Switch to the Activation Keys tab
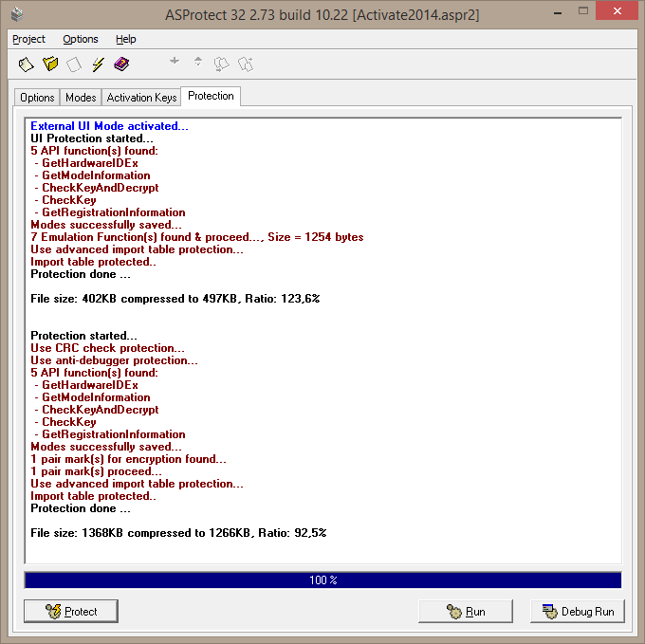645x644 pixels. [x=141, y=98]
